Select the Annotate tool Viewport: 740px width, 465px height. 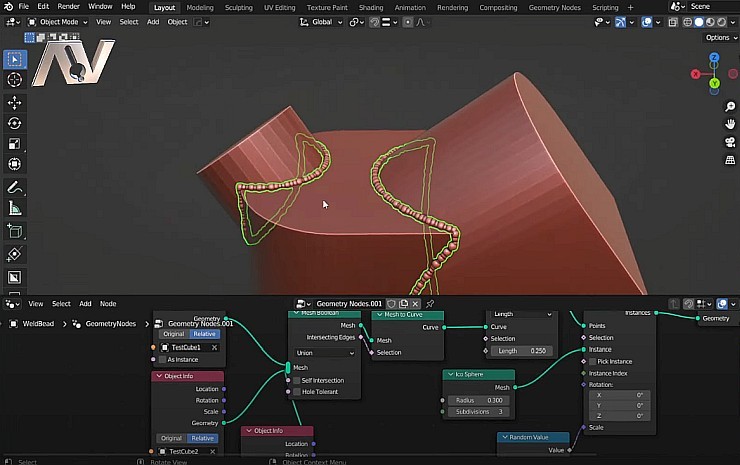15,187
